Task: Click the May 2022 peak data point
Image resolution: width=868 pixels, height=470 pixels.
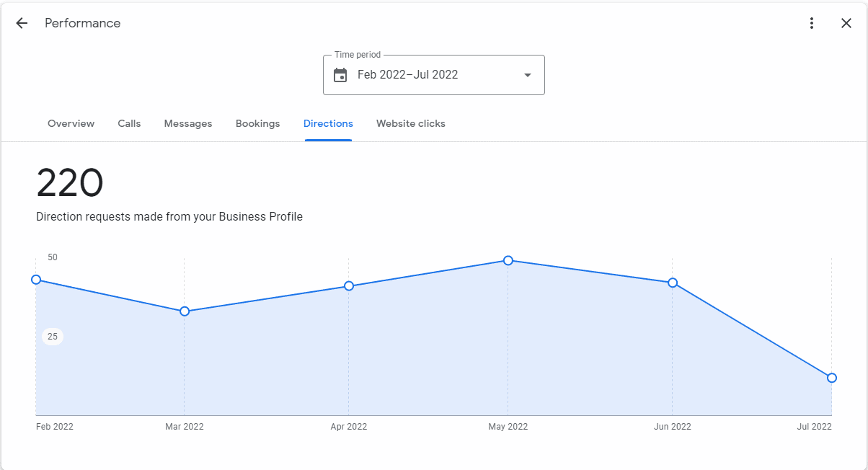Action: [508, 260]
